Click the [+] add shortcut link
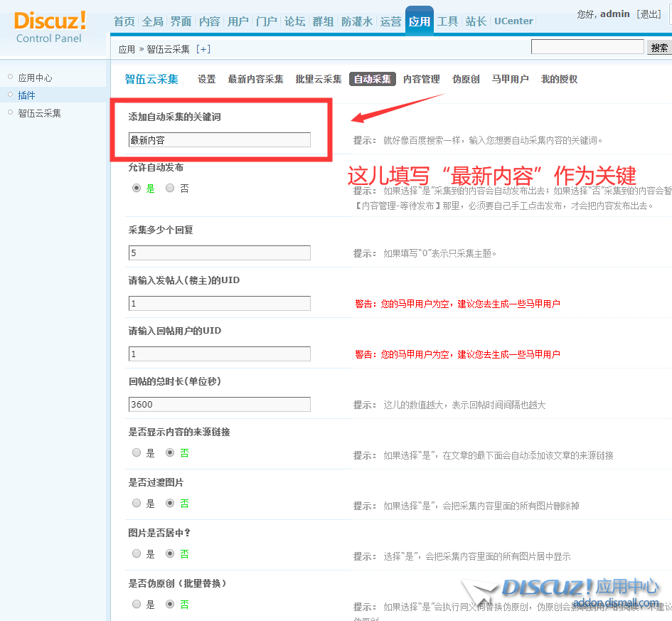This screenshot has height=621, width=672. pos(203,49)
